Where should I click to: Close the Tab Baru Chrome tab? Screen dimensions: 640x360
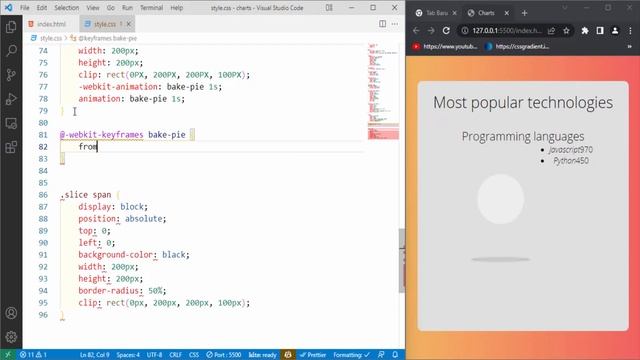455,13
